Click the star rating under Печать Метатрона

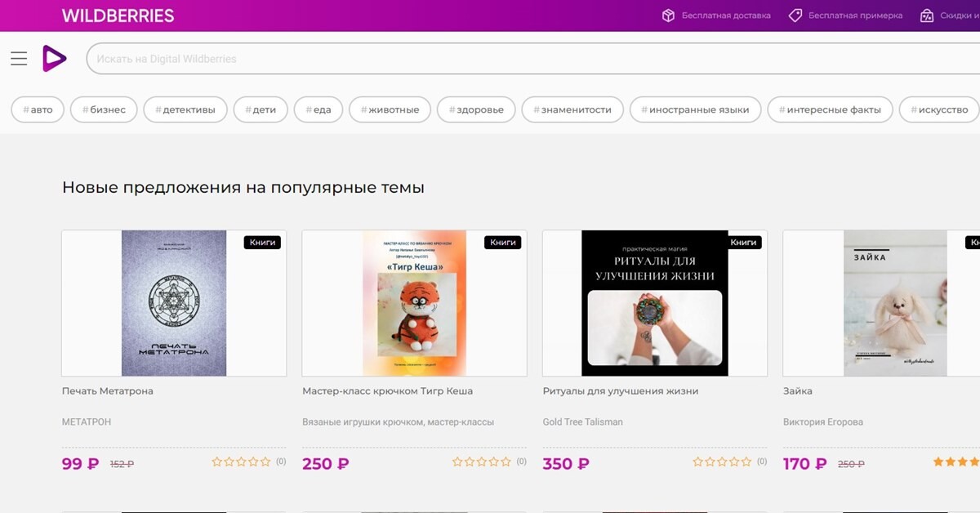pos(241,462)
